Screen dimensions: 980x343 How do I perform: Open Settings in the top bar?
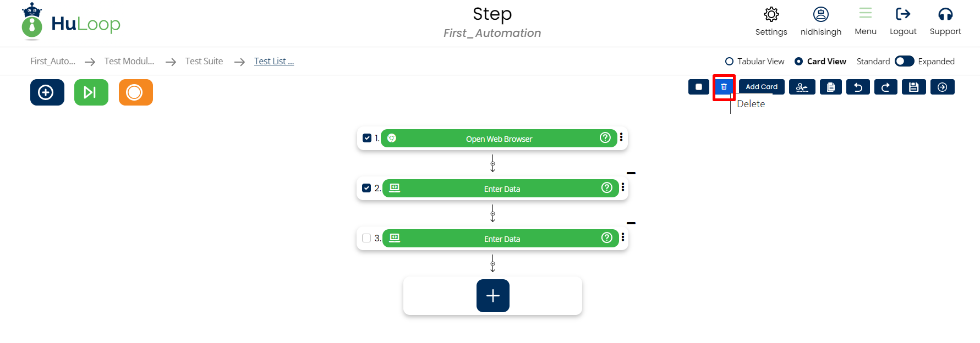[x=771, y=15]
